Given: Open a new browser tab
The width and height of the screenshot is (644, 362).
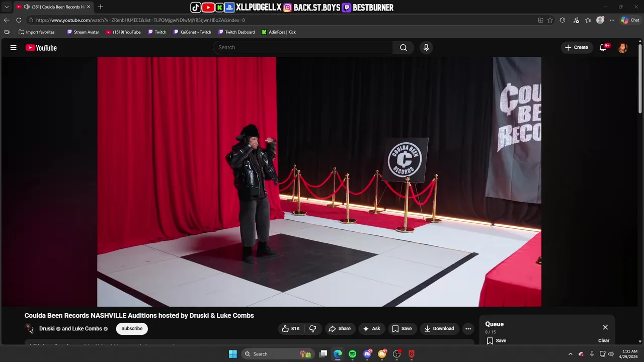Looking at the screenshot, I should [x=101, y=7].
